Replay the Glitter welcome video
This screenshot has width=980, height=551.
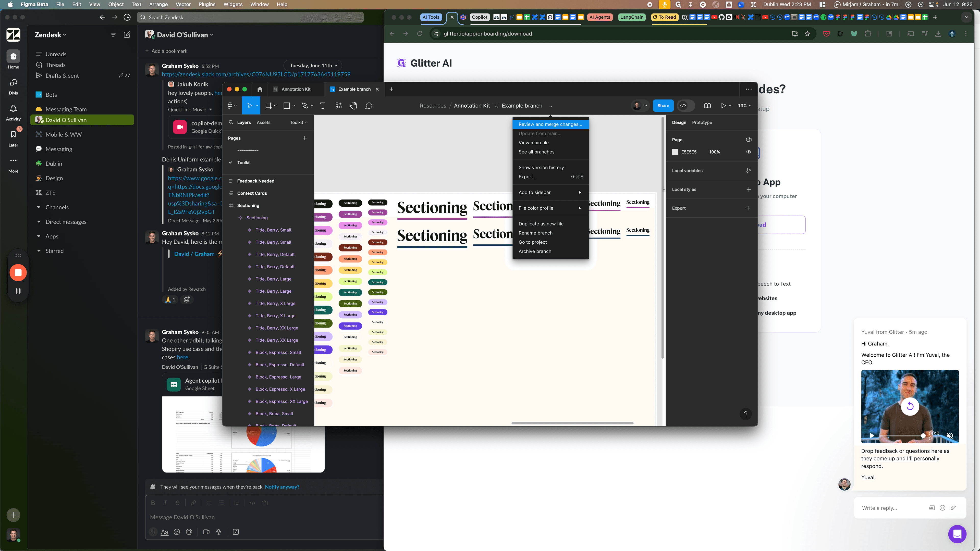(910, 406)
